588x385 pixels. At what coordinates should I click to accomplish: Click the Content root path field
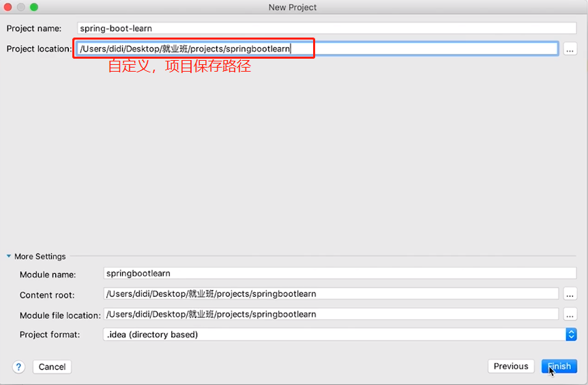[x=331, y=294]
